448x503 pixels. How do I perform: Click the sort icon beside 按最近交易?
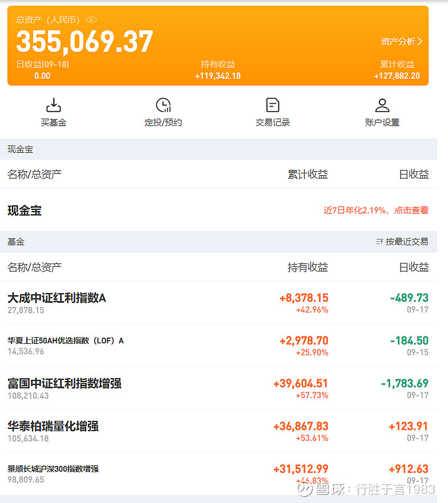(x=380, y=242)
